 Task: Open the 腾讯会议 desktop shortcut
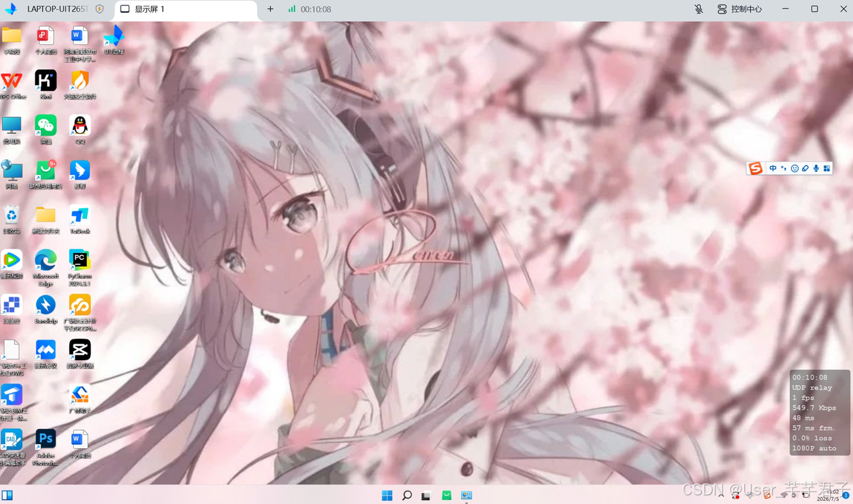[46, 354]
